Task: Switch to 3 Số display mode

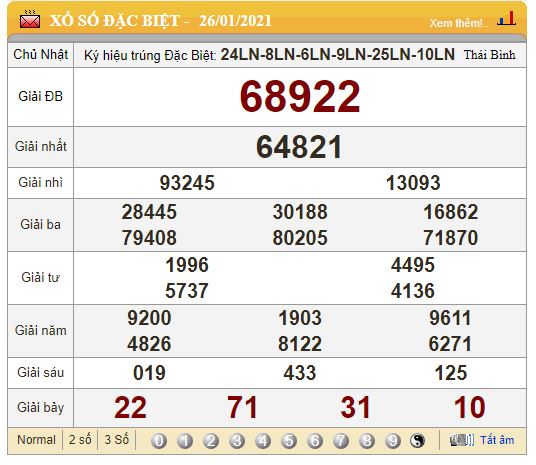Action: tap(117, 440)
